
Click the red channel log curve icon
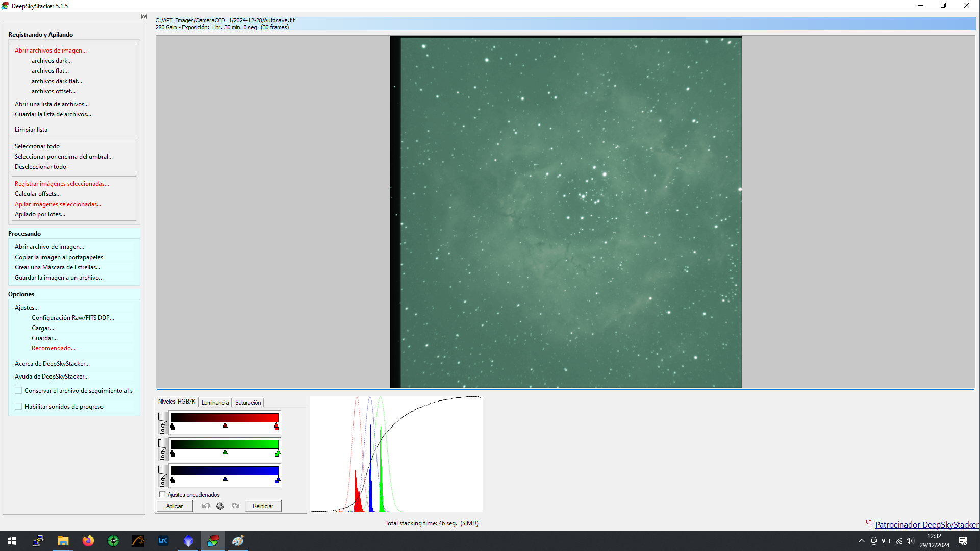pyautogui.click(x=163, y=423)
